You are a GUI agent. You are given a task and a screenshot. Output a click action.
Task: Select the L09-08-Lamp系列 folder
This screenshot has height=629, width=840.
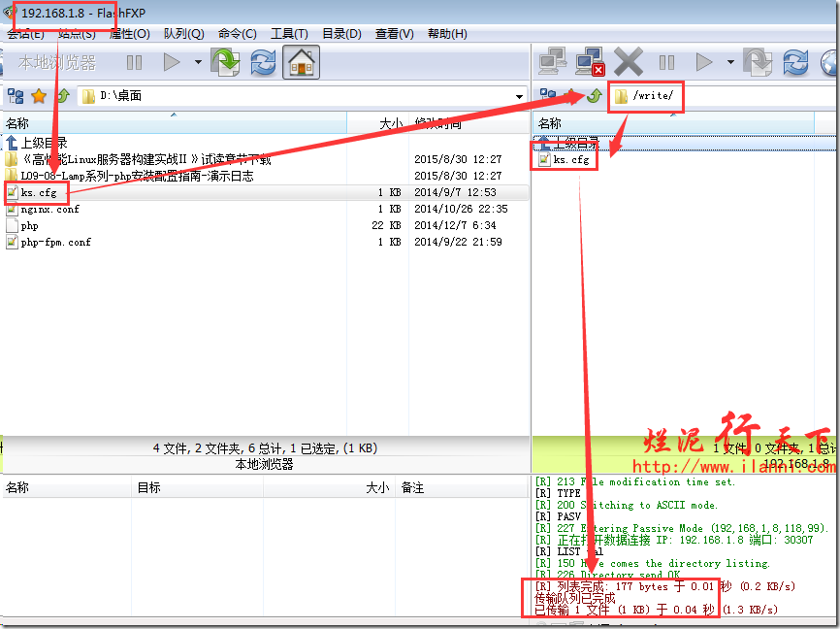[x=130, y=176]
